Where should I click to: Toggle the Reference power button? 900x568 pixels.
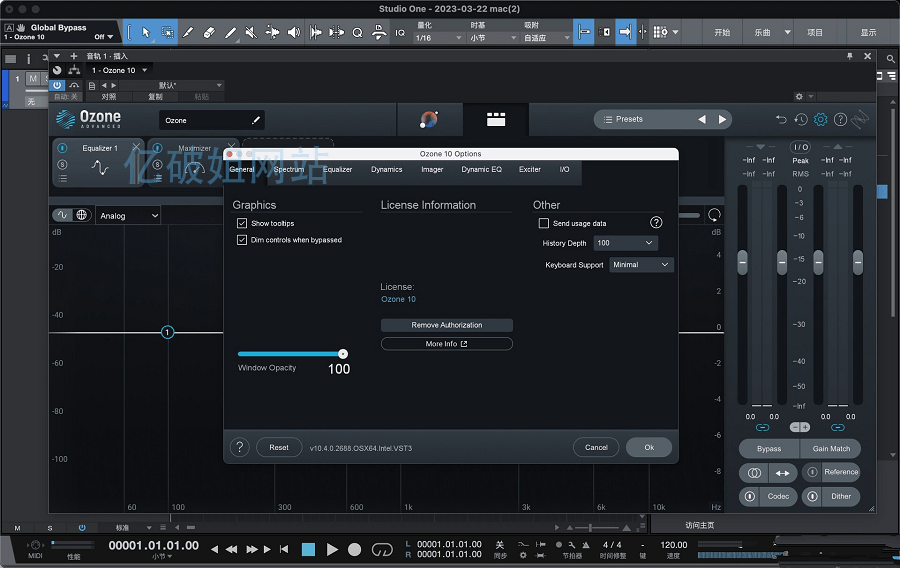pos(812,472)
